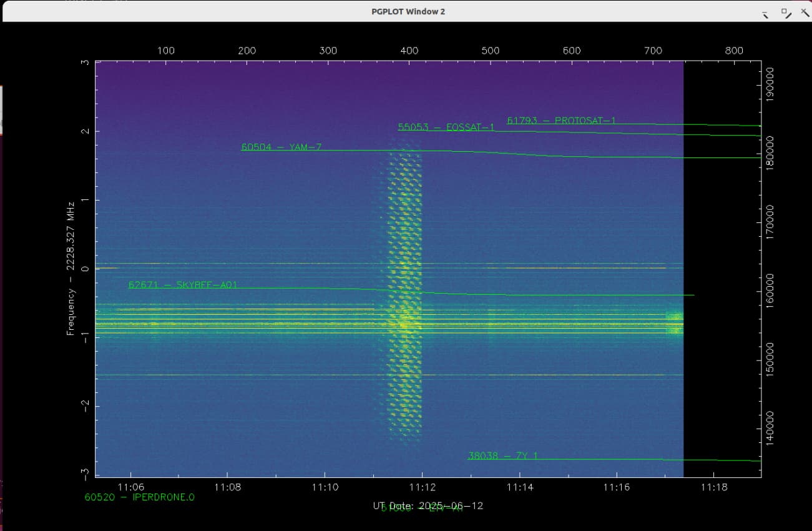Select the 60504 - YAM-7 satellite label
812x531 pixels.
click(281, 147)
